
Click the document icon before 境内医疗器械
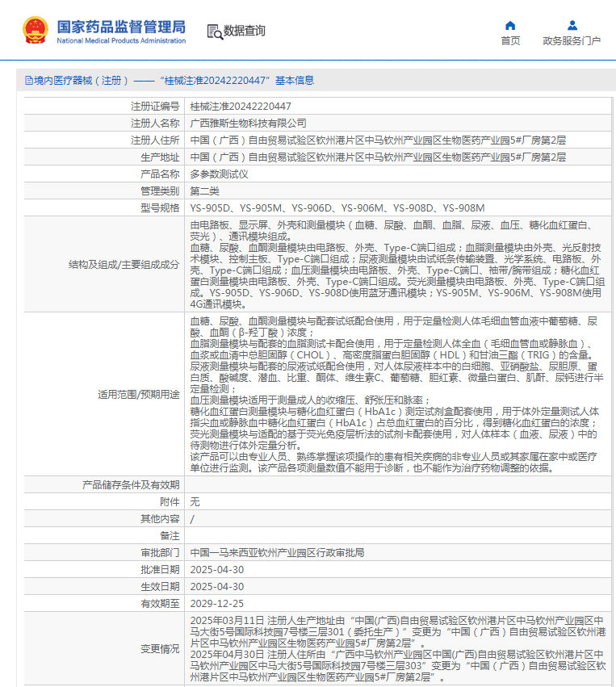coord(29,81)
